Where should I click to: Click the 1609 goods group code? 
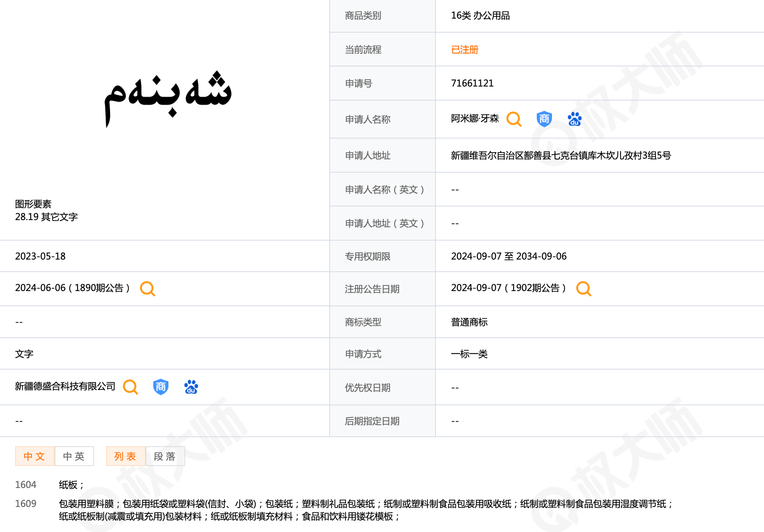(x=25, y=504)
